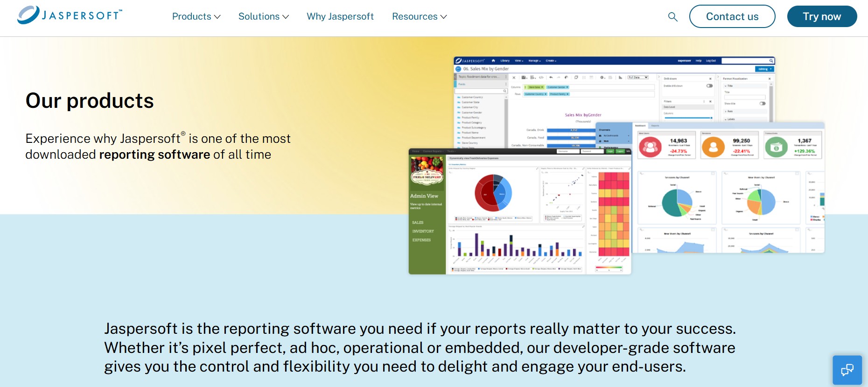868x387 pixels.
Task: Click the Fresh Delivery fruit logo
Action: coord(427,170)
